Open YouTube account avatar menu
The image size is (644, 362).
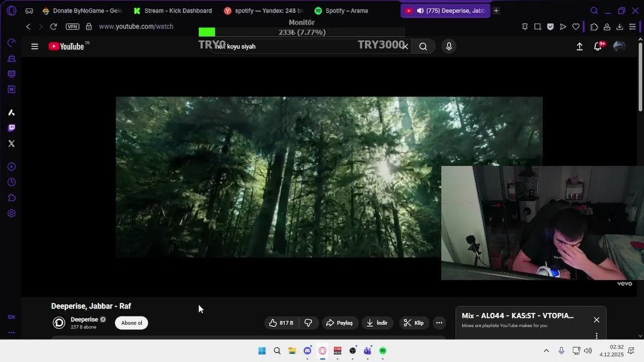click(x=619, y=46)
